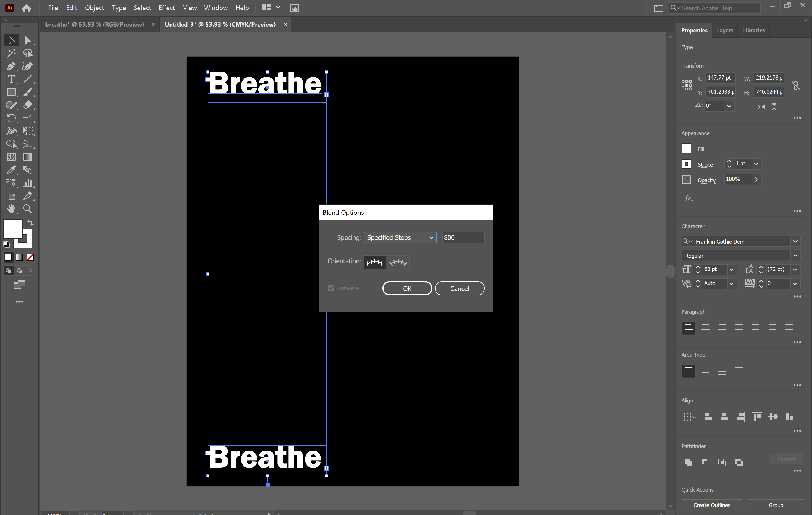Open the Object menu
Screen dimensions: 812x515
click(x=94, y=7)
